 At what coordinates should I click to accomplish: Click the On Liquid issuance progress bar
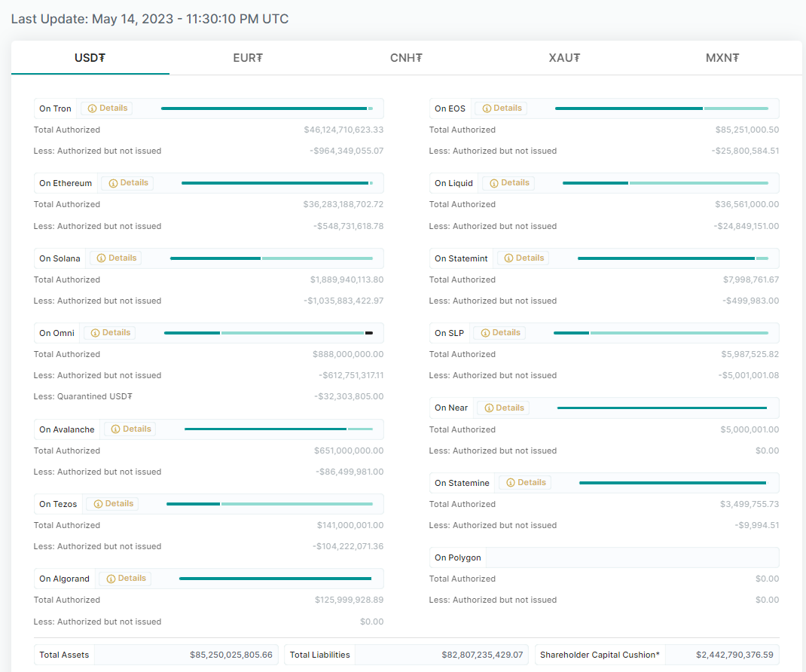tap(666, 183)
